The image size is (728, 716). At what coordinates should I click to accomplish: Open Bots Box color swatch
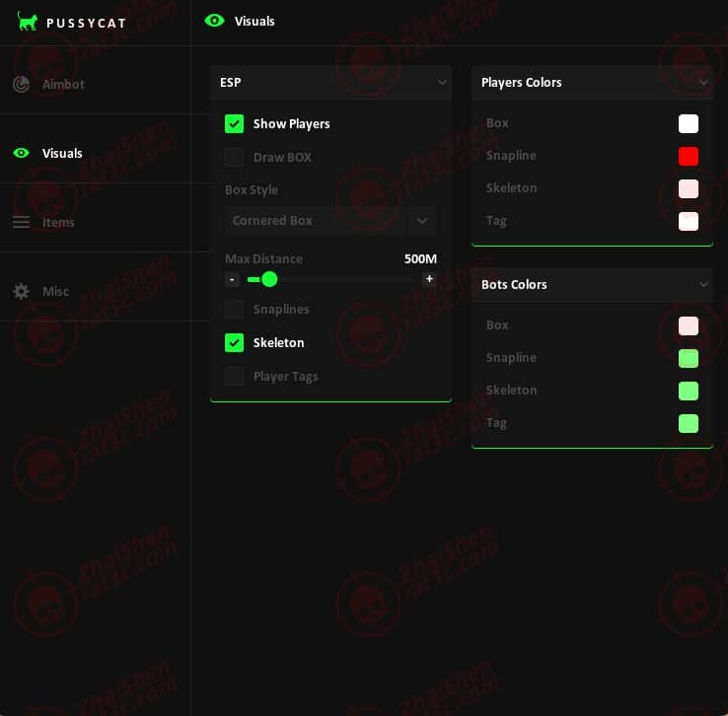[689, 325]
